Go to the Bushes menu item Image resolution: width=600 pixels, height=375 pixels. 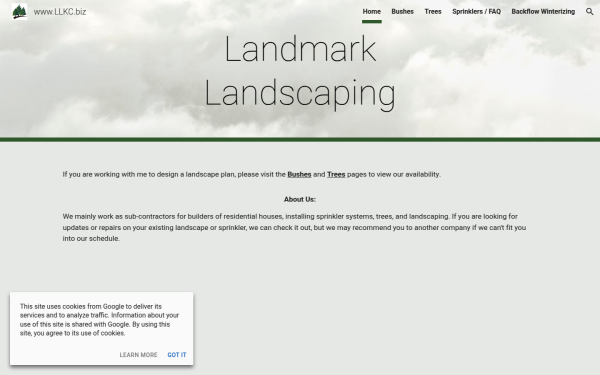[403, 11]
